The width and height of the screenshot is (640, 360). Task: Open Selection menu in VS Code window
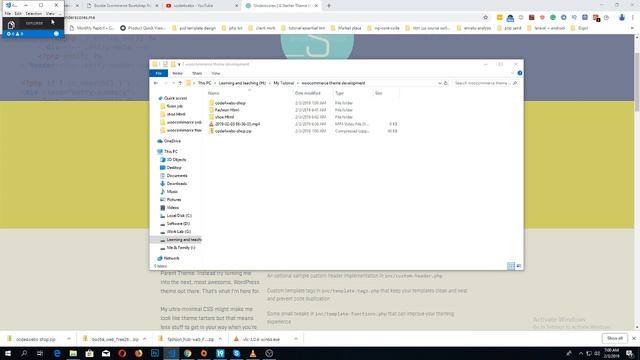click(33, 13)
